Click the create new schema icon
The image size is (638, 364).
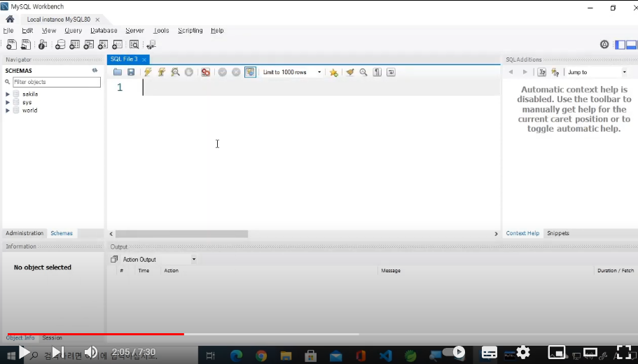(60, 44)
